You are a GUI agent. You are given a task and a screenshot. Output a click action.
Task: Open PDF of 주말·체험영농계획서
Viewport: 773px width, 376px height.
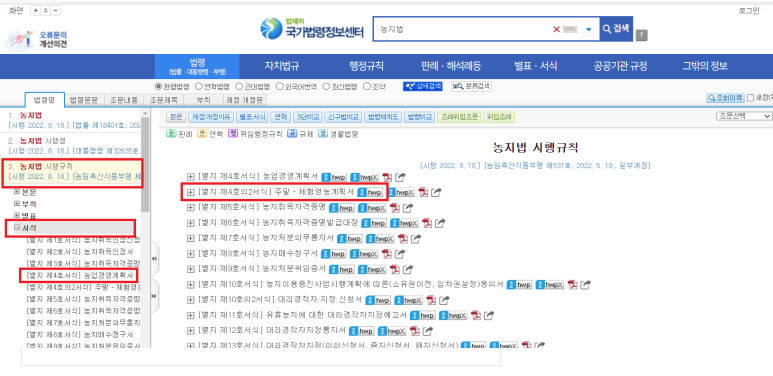pyautogui.click(x=423, y=192)
